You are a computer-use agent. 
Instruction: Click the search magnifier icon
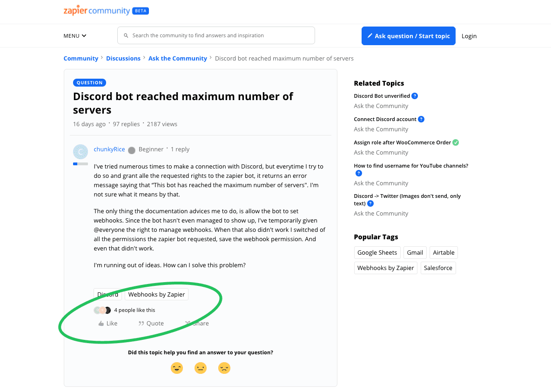(x=126, y=35)
